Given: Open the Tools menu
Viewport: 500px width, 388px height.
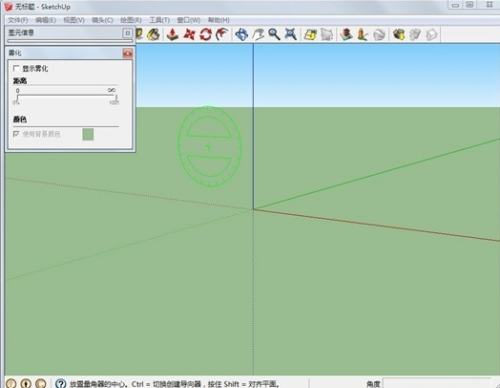Looking at the screenshot, I should (159, 20).
